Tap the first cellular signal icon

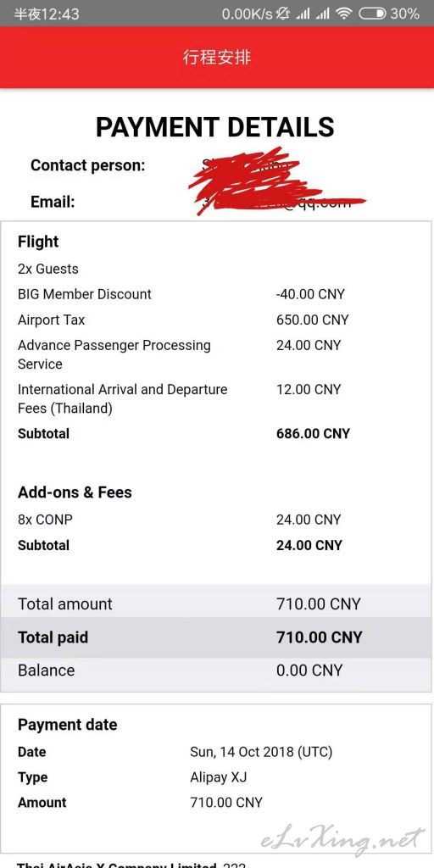(303, 14)
